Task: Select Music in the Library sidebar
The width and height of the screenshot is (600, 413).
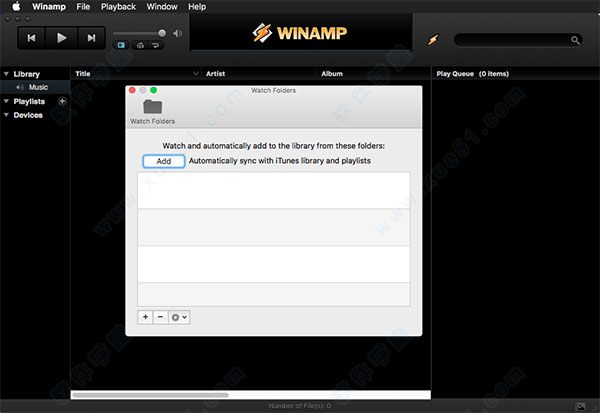Action: (x=35, y=87)
